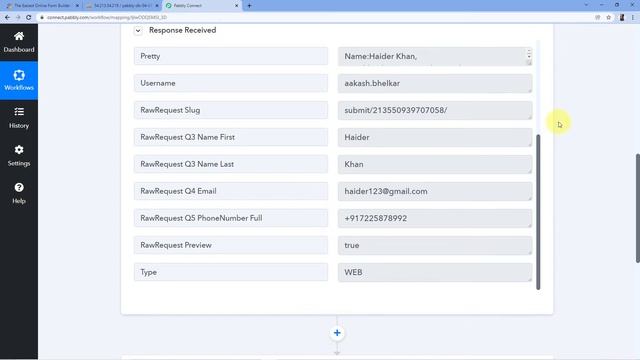The height and width of the screenshot is (360, 640).
Task: Click the +917225878992 value field
Action: coord(435,218)
